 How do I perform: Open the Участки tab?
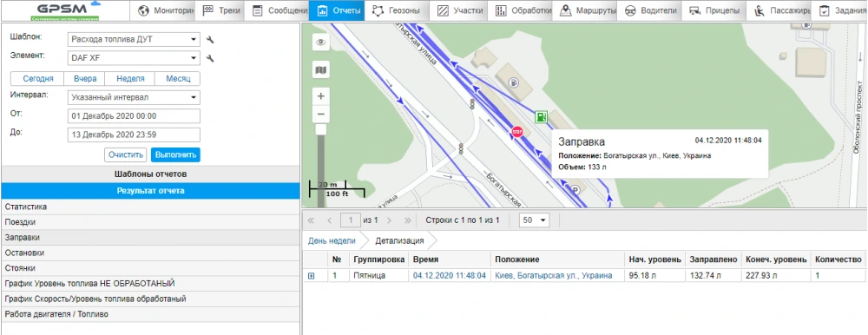[457, 10]
